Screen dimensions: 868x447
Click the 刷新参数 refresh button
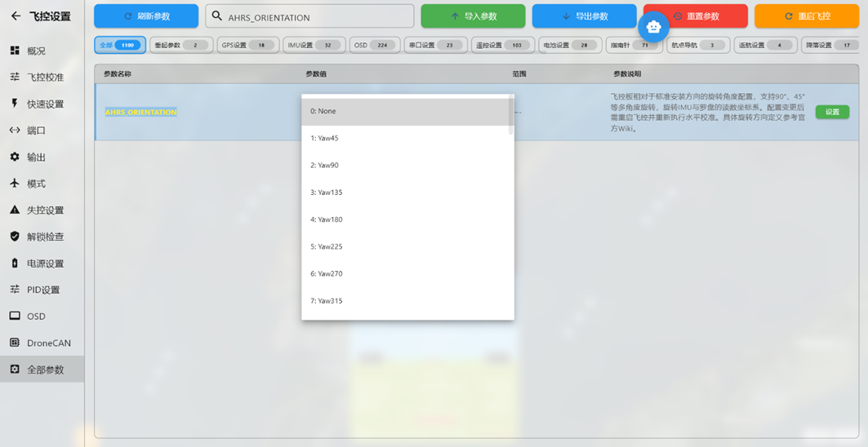[x=146, y=16]
